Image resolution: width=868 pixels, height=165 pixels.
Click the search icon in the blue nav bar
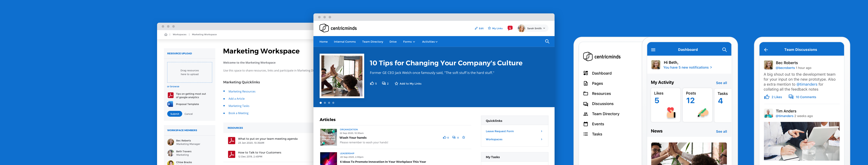(x=547, y=41)
